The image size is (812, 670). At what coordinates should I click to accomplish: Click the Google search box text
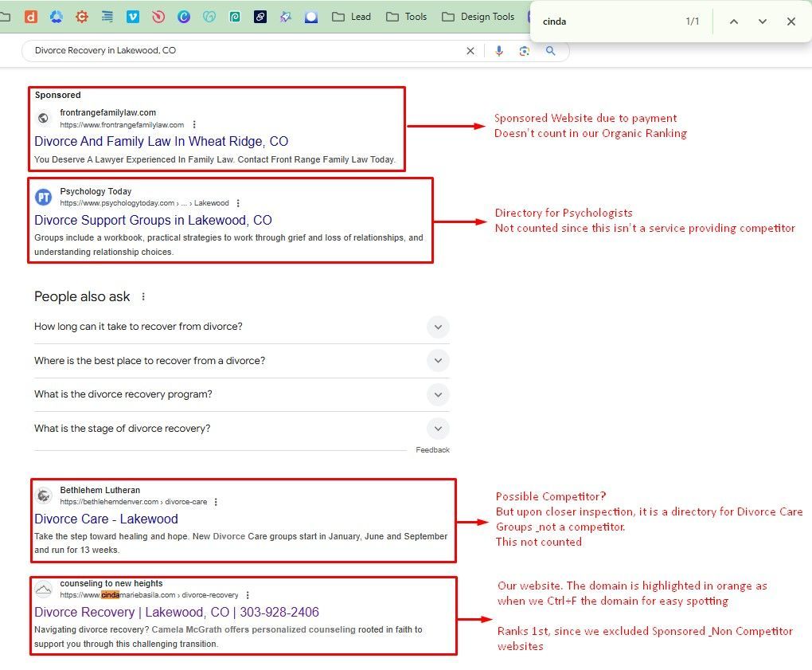click(105, 50)
